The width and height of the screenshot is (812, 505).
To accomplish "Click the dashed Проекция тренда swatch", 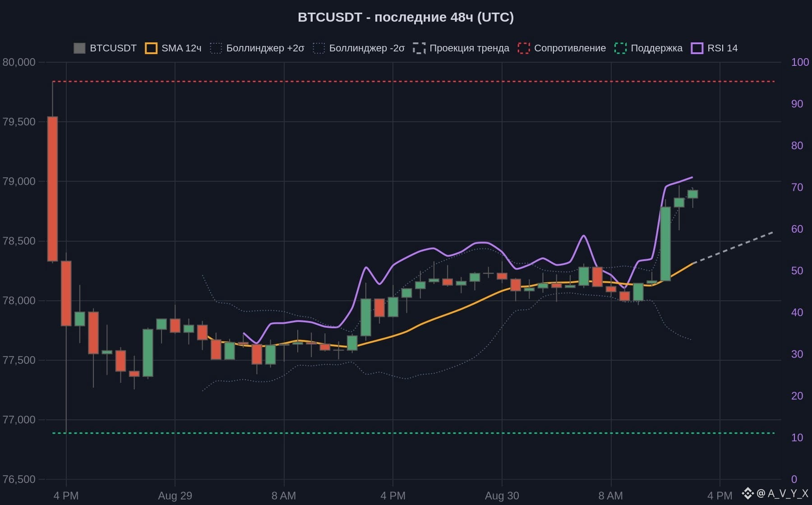I will [x=419, y=48].
